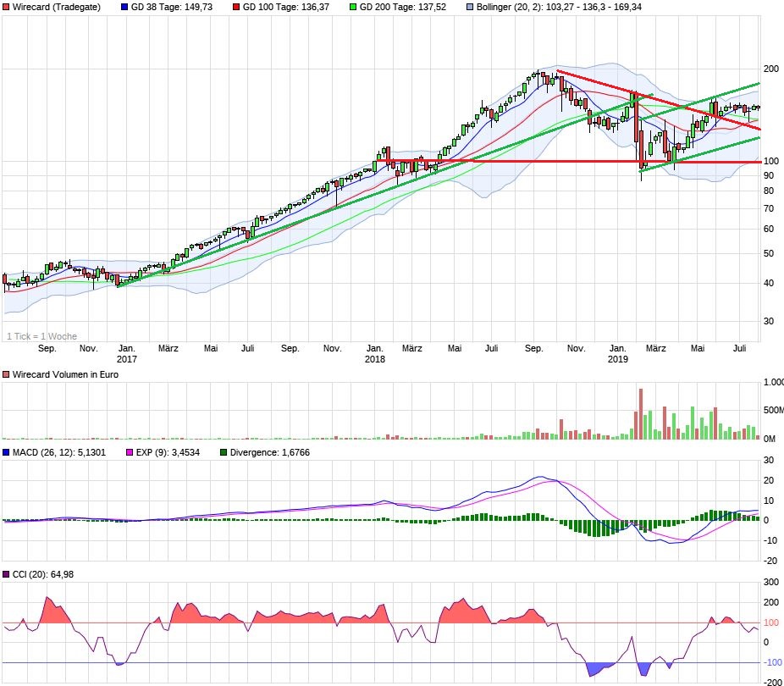Viewport: 784px width, 686px height.
Task: Select the 'Wirecard Volumen in Euro' label
Action: coord(65,374)
